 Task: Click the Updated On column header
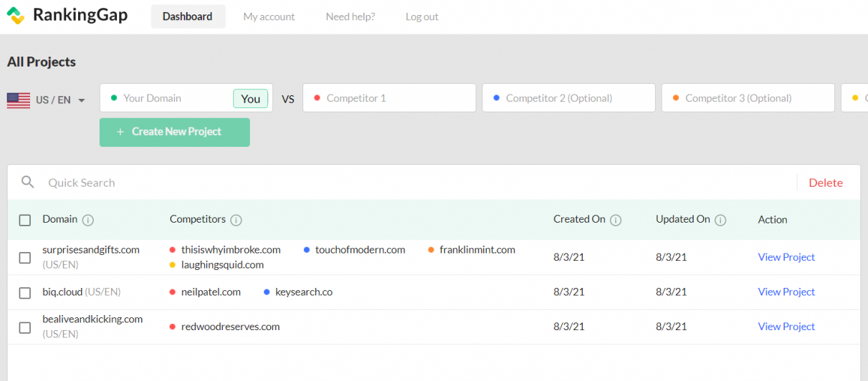point(683,219)
